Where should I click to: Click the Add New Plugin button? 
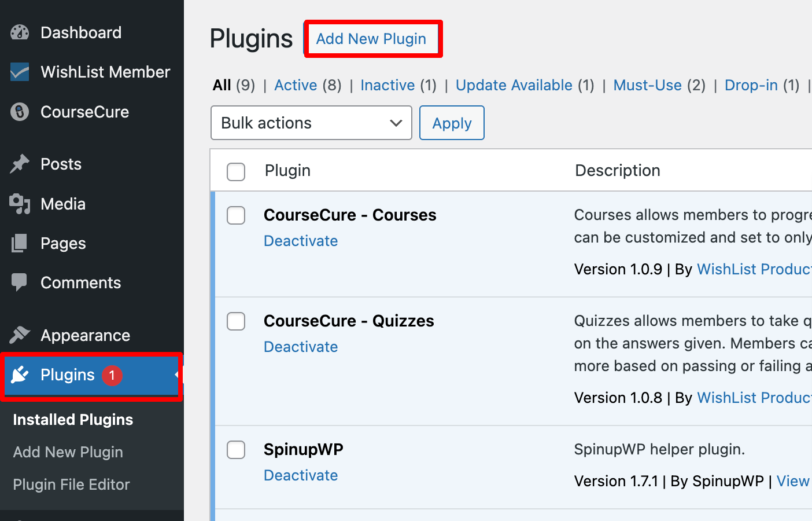371,39
